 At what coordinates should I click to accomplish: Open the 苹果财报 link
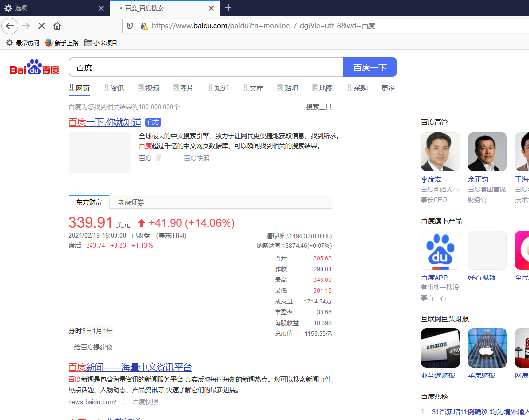[482, 375]
